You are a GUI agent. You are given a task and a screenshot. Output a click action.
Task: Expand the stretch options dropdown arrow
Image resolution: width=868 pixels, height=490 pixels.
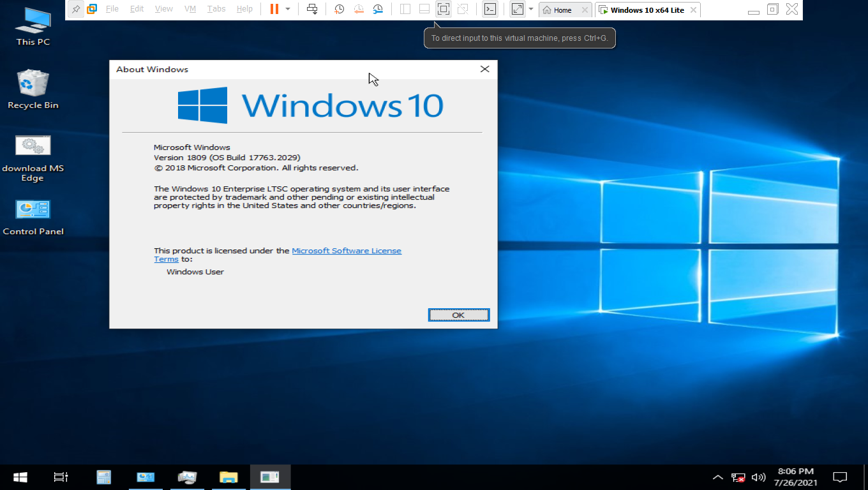click(x=531, y=9)
